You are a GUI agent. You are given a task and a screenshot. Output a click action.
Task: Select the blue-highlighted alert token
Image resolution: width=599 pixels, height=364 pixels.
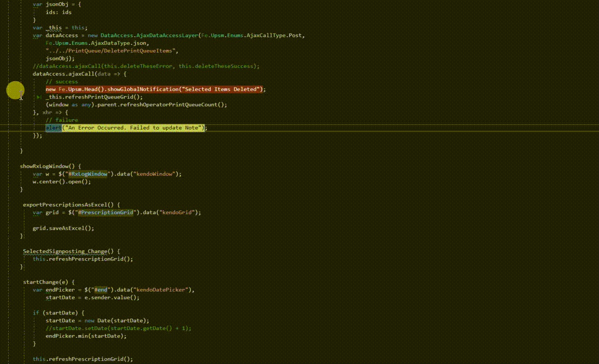tap(54, 127)
